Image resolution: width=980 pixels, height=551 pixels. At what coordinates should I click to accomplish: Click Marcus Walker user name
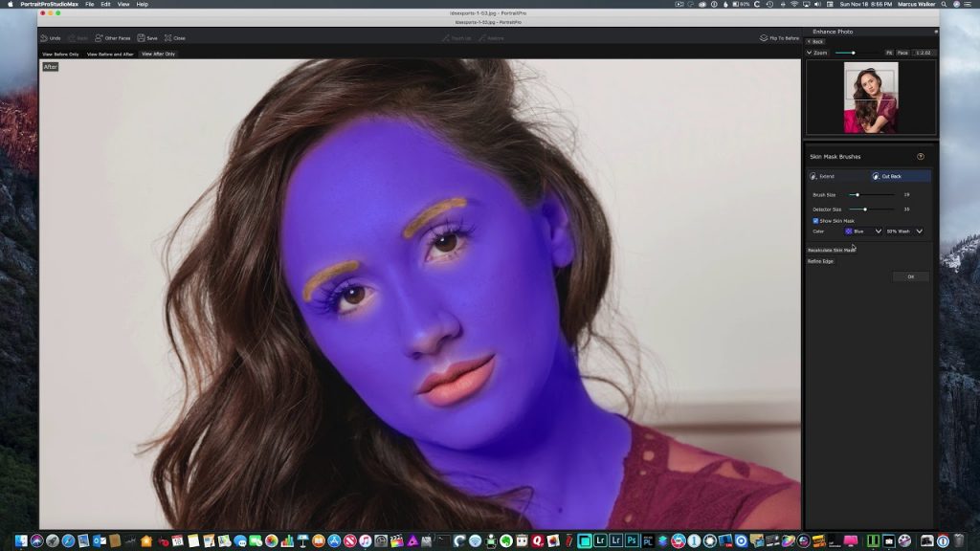coord(916,4)
